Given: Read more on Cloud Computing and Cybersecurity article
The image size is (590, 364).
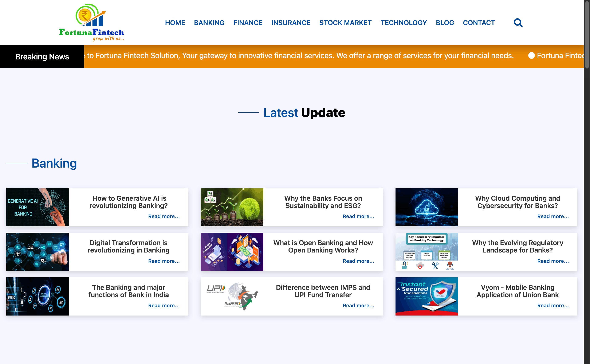Looking at the screenshot, I should [x=553, y=216].
